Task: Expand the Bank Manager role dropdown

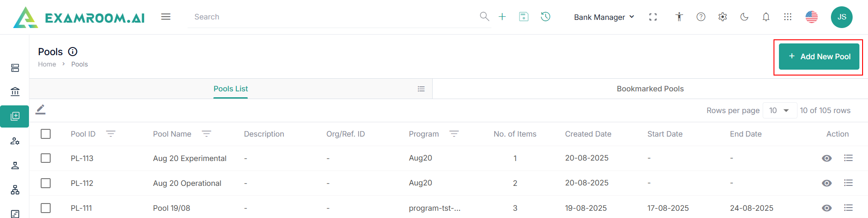Action: coord(604,17)
